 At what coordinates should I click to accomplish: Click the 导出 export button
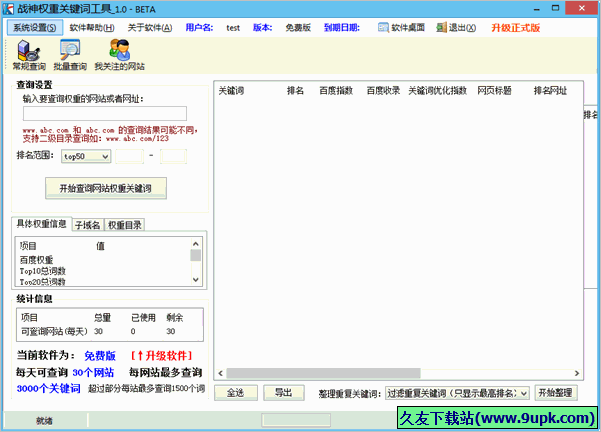[x=284, y=393]
